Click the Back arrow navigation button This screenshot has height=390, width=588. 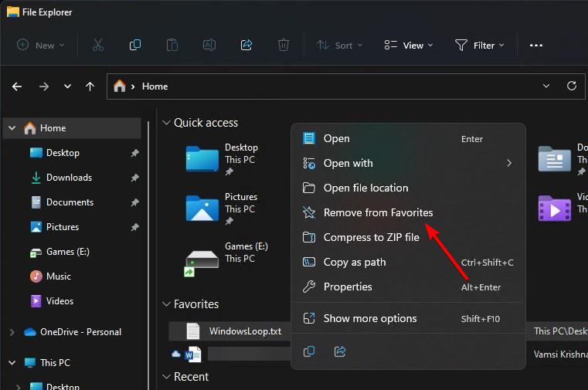17,86
